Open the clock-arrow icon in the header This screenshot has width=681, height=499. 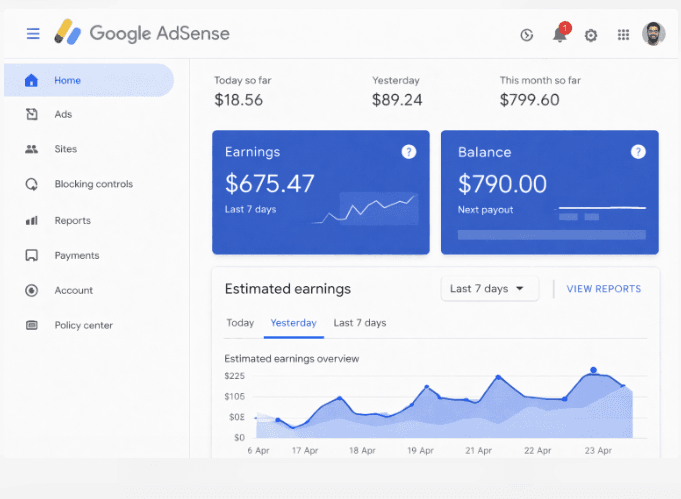tap(526, 35)
